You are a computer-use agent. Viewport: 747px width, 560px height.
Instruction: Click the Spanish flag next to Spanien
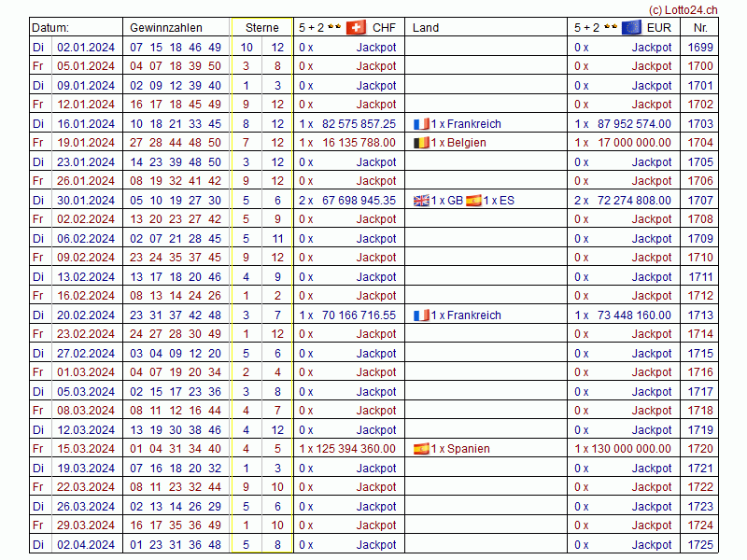[421, 449]
